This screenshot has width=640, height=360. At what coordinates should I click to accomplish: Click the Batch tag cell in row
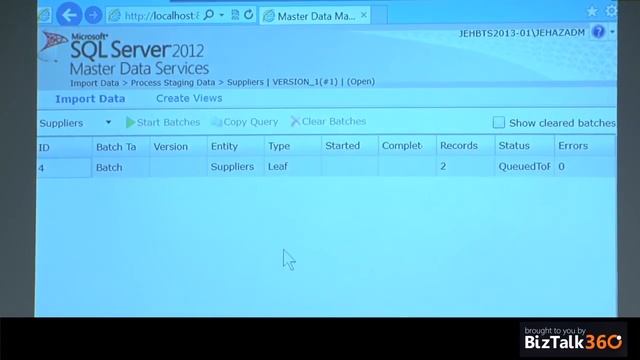(120, 167)
